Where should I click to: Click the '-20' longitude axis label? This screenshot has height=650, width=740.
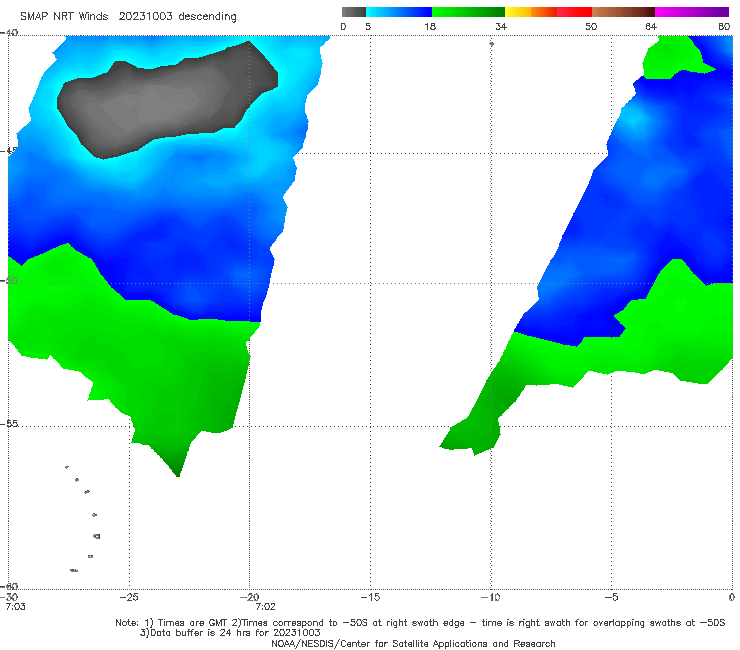(250, 597)
